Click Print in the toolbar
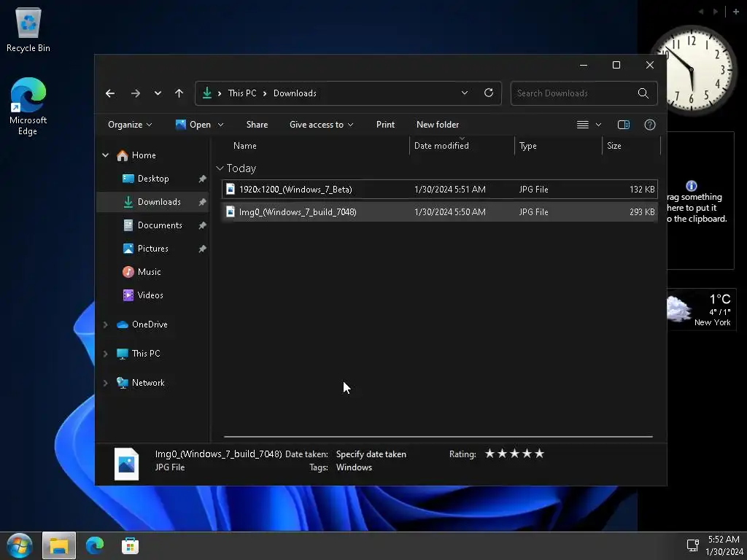 [385, 125]
